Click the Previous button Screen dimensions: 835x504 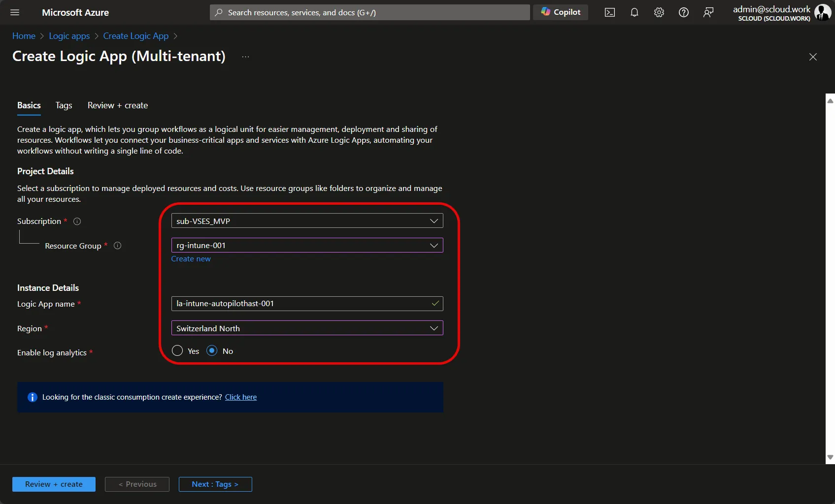[x=137, y=484]
